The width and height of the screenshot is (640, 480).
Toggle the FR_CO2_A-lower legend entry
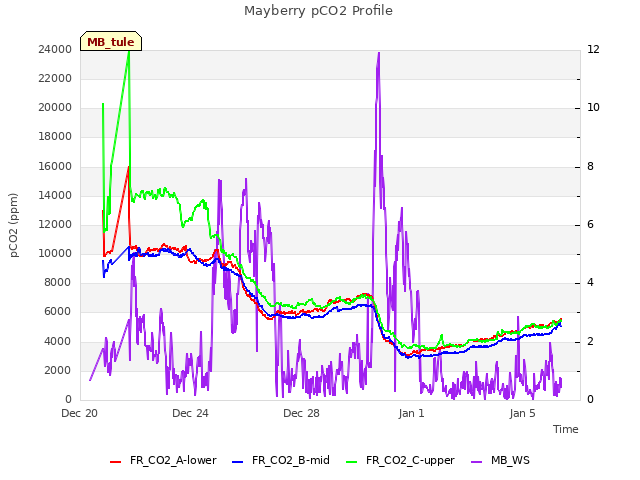click(x=163, y=460)
